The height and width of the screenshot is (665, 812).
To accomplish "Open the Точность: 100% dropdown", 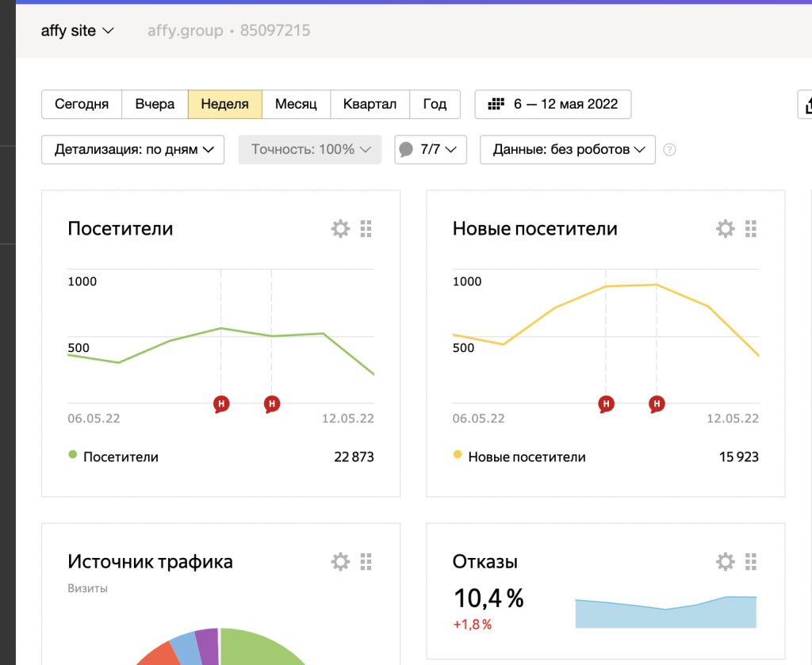I will click(x=310, y=150).
